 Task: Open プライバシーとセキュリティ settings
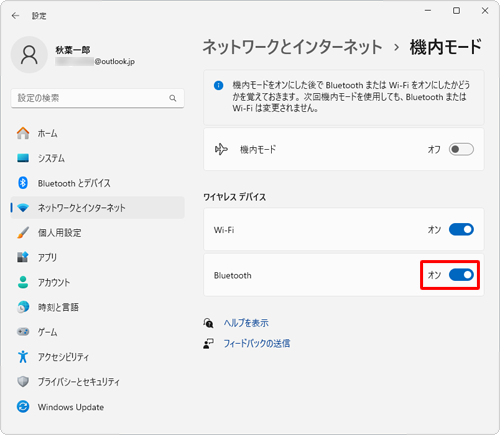click(98, 381)
